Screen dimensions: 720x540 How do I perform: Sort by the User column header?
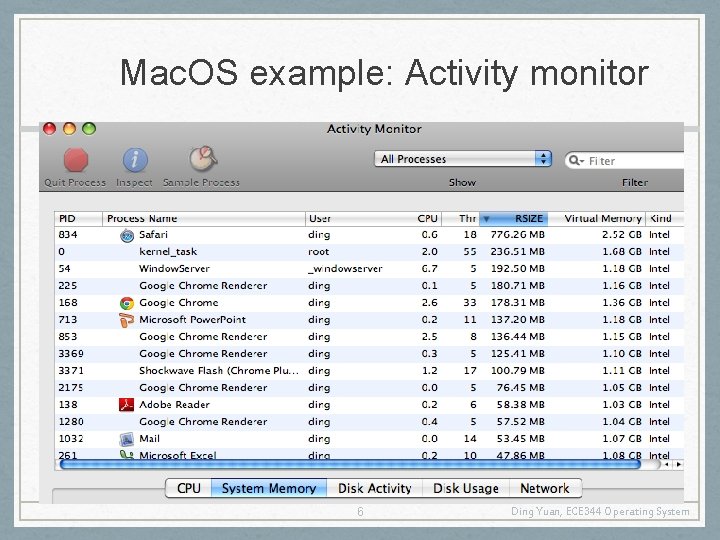click(x=356, y=219)
